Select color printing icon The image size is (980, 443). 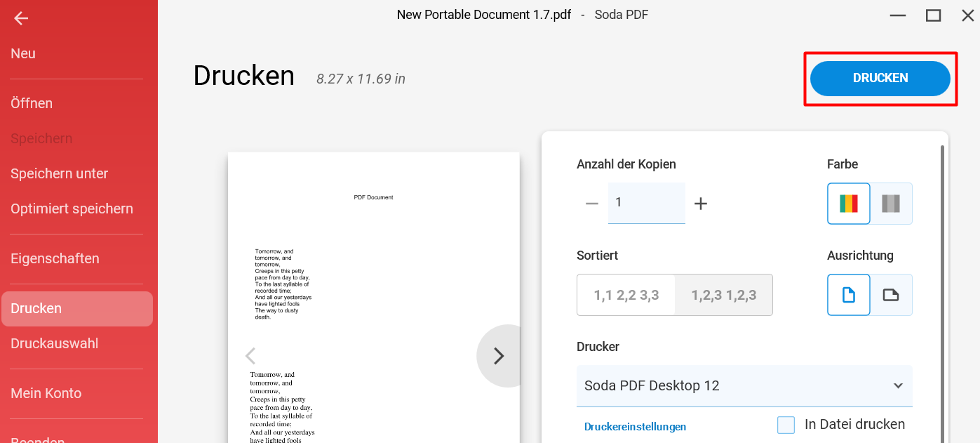(849, 204)
